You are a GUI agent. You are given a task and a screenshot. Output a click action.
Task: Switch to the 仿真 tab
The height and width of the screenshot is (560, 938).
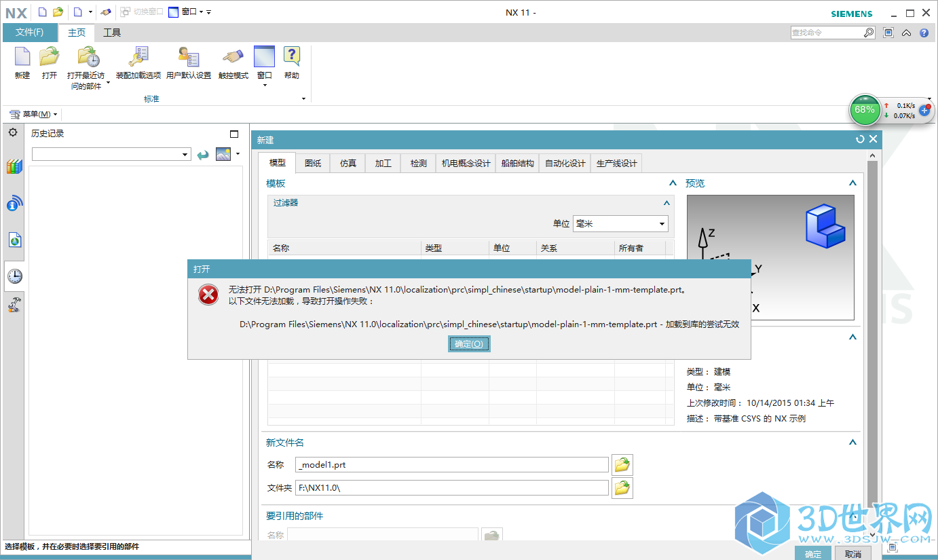coord(348,163)
